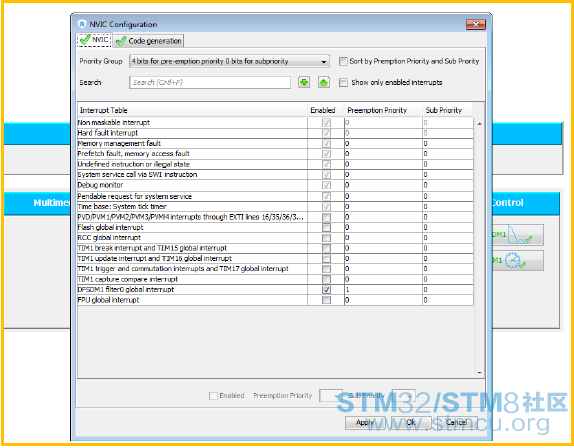Viewport: 574px width, 448px height.
Task: Close the NVIC Configuration dialog
Action: pos(476,24)
